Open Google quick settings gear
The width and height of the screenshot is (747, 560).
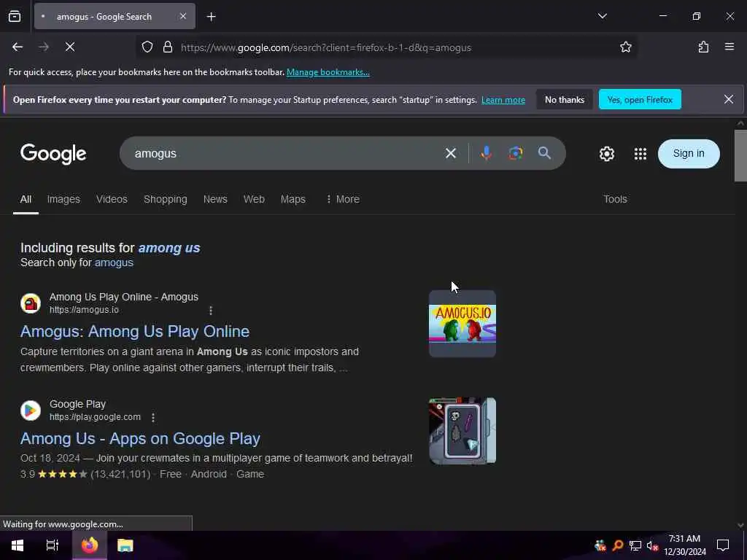coord(606,154)
